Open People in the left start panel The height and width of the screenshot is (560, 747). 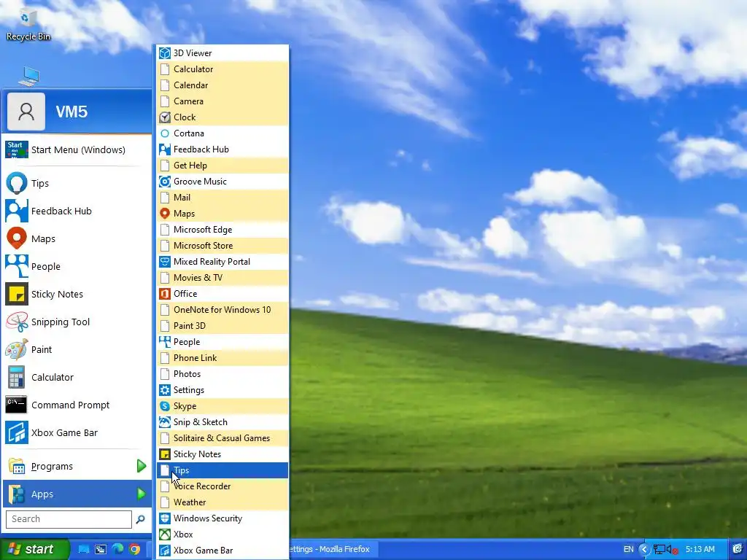click(77, 266)
